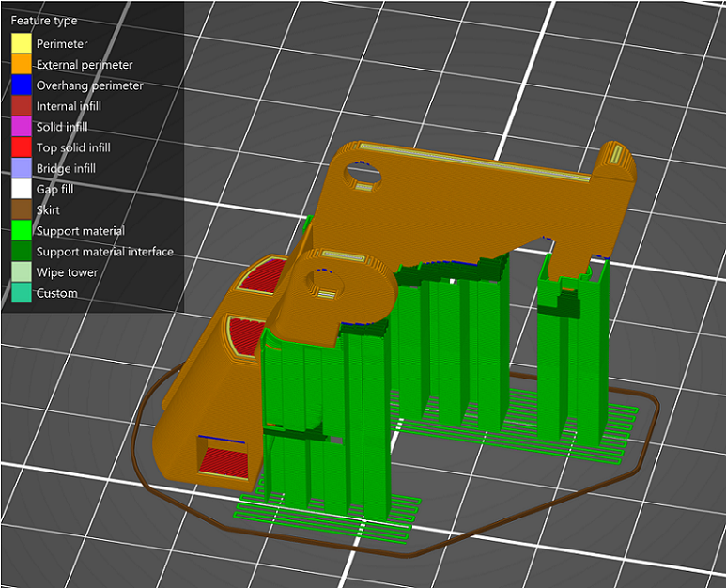Click the blue Overhang perimeter swatch
This screenshot has height=588, width=726.
pos(22,85)
